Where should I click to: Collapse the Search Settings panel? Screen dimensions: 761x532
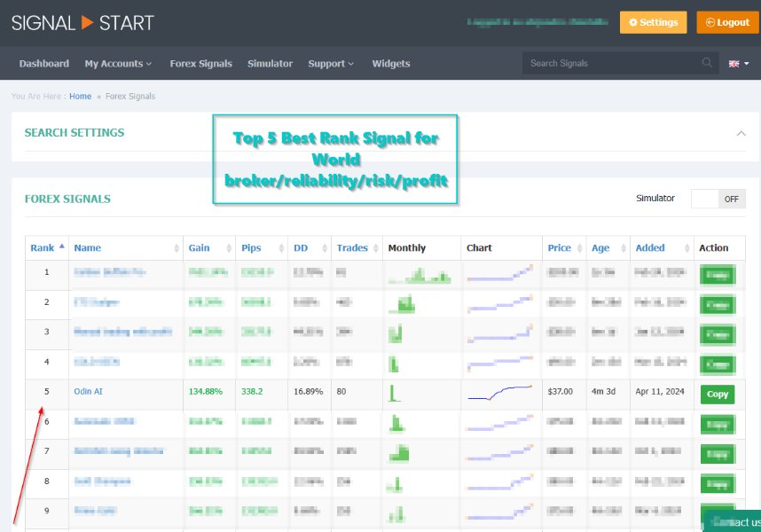click(741, 133)
